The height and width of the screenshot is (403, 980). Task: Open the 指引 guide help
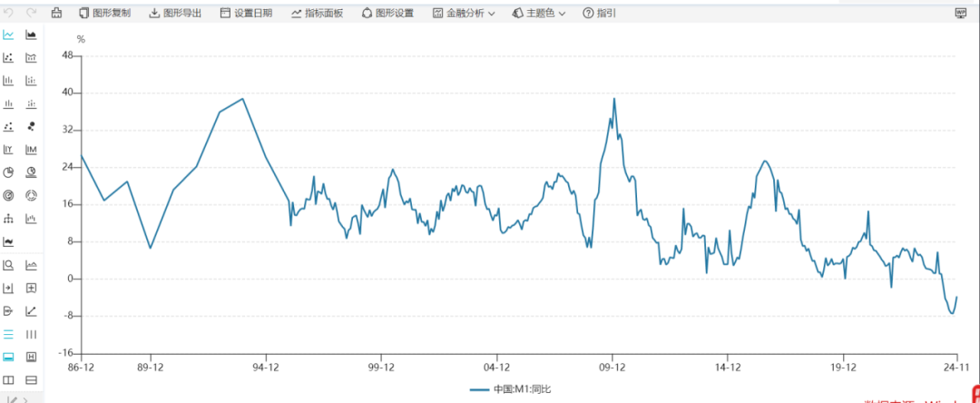(600, 13)
